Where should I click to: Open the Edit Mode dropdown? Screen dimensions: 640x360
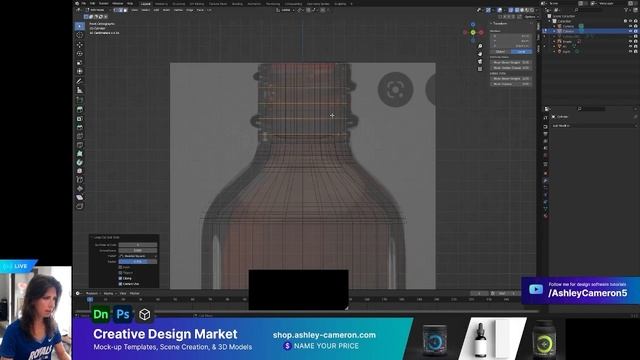(98, 10)
